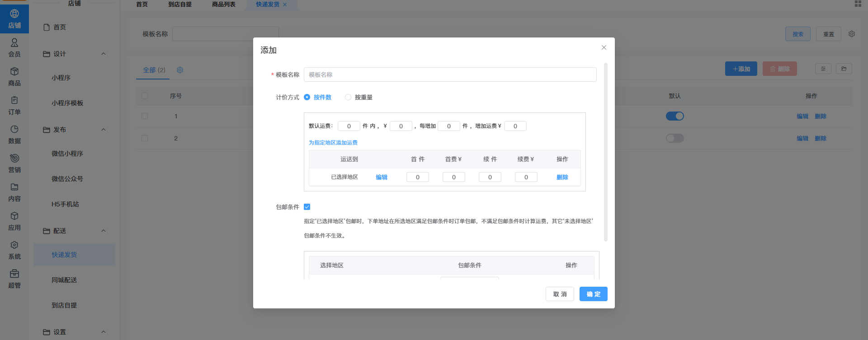Screen dimensions: 868x340
Task: Click the blue +添加 button
Action: pyautogui.click(x=741, y=69)
